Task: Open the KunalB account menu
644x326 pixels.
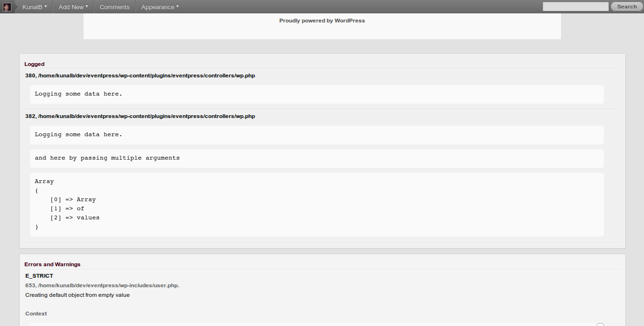Action: pos(34,7)
